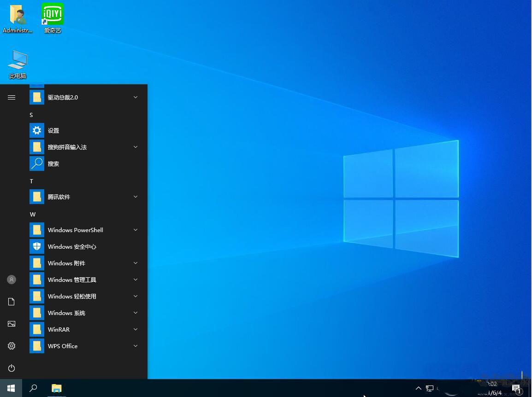This screenshot has height=397, width=532.
Task: Launch WinRAR from the app list
Action: click(59, 329)
